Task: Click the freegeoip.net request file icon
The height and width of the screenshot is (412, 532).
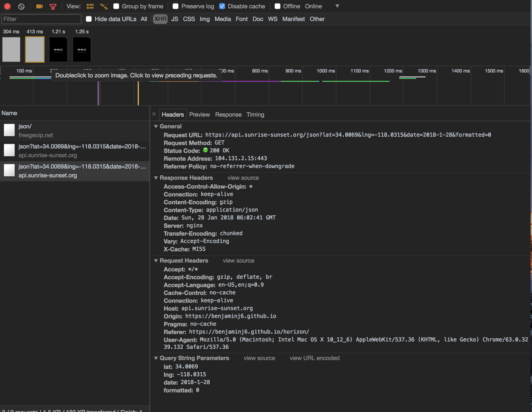Action: tap(9, 130)
